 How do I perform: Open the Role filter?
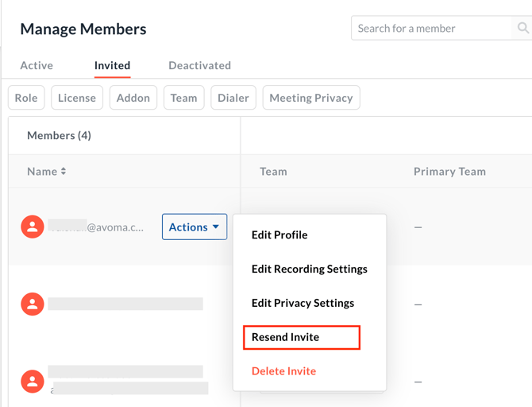click(26, 98)
